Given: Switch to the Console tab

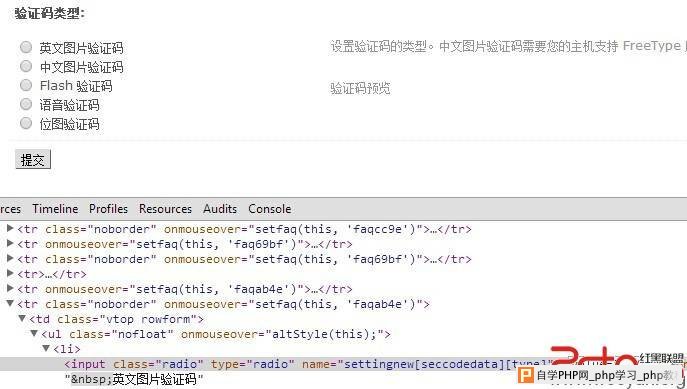Looking at the screenshot, I should (269, 209).
